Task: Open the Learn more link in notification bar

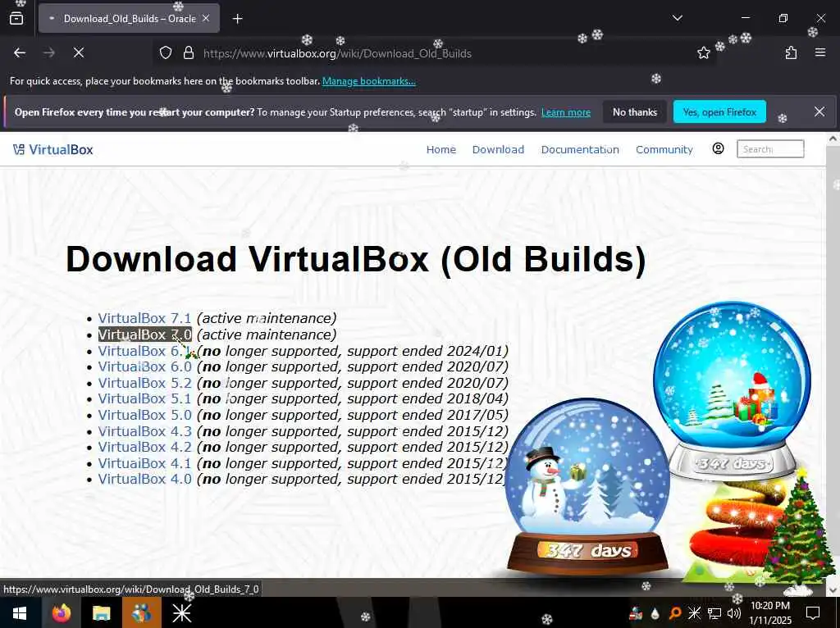Action: (566, 112)
